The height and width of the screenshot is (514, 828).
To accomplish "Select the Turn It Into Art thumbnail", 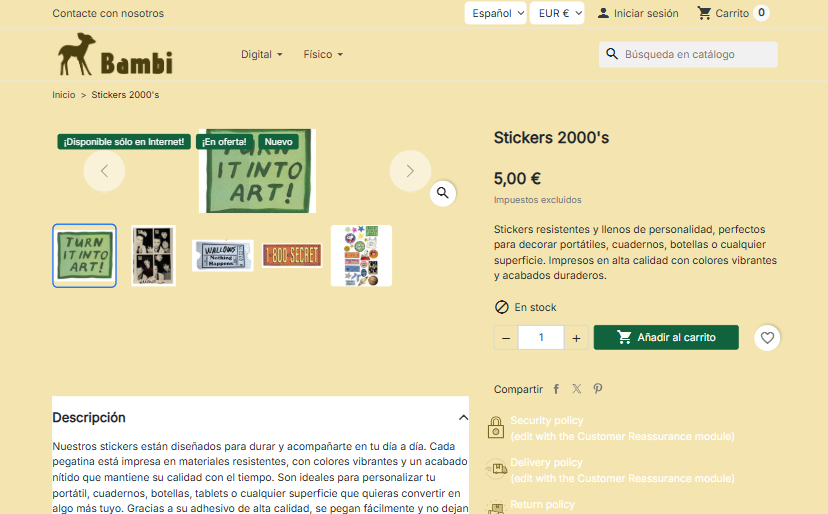I will (x=84, y=256).
